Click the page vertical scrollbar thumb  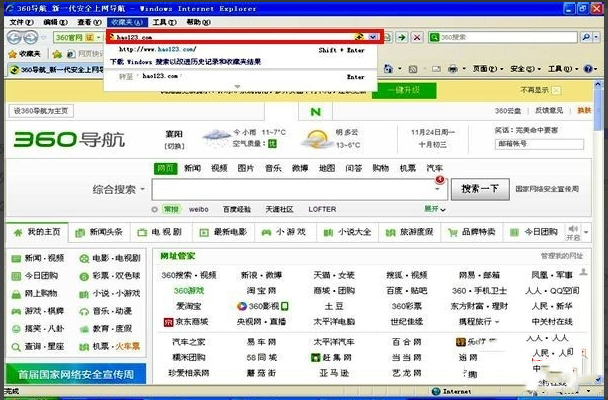[598, 110]
